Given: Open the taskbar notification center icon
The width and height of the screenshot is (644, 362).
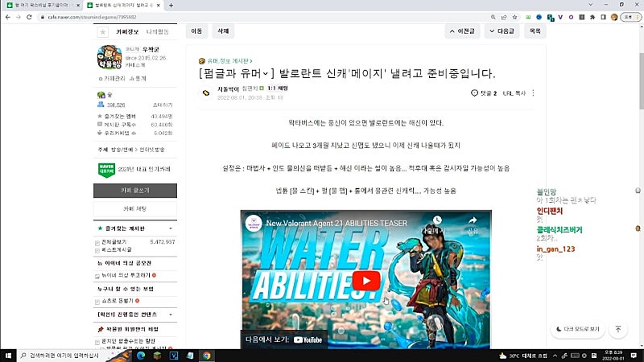Looking at the screenshot, I should tap(634, 356).
